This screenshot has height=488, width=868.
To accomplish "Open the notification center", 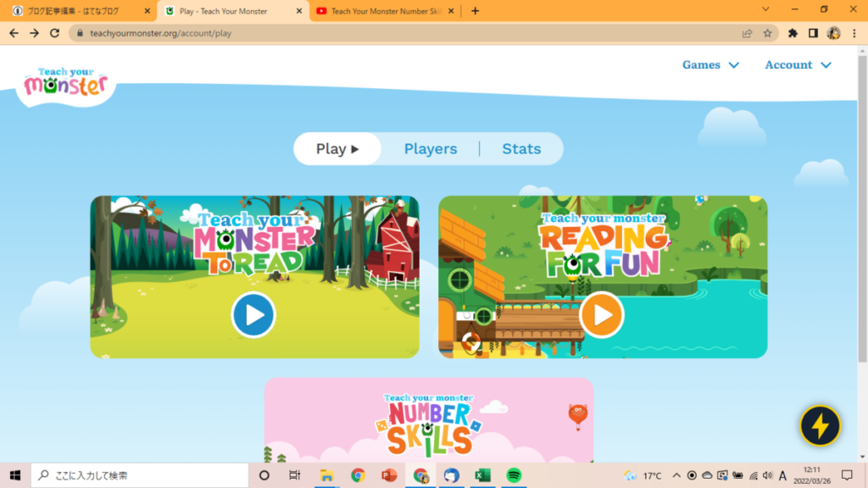I will 847,475.
